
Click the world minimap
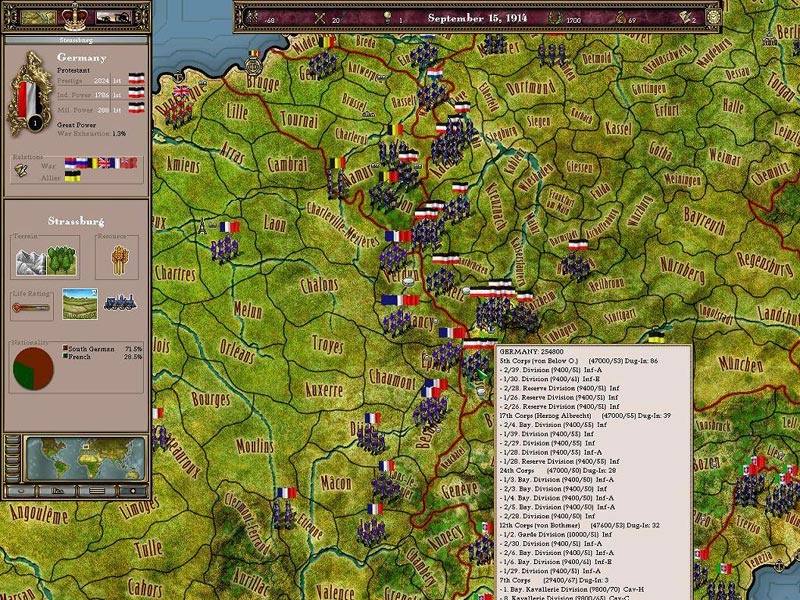(86, 458)
